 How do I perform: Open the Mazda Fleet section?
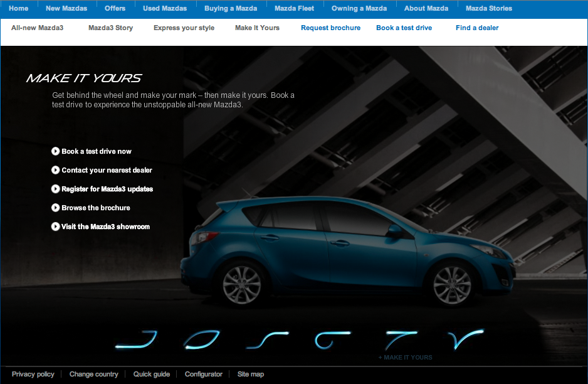(x=294, y=8)
